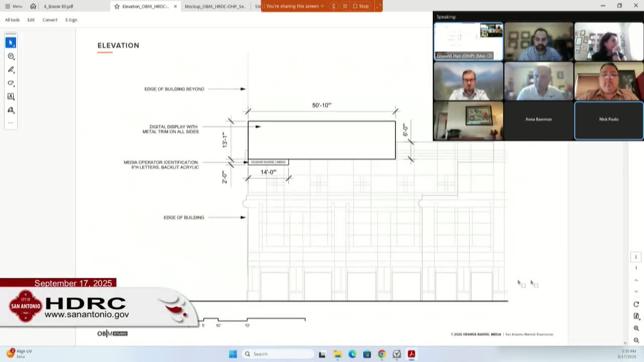This screenshot has width=644, height=362.
Task: Open the Windows Start menu
Action: coord(233,354)
